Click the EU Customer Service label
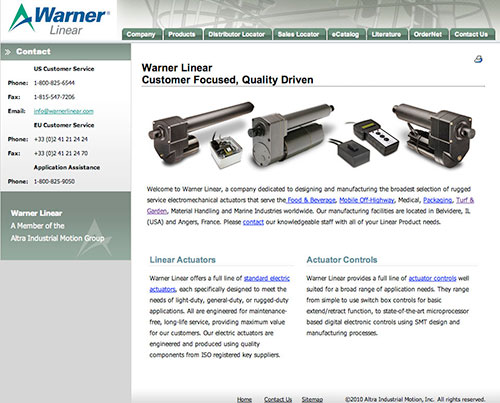500x403 pixels. (x=64, y=125)
